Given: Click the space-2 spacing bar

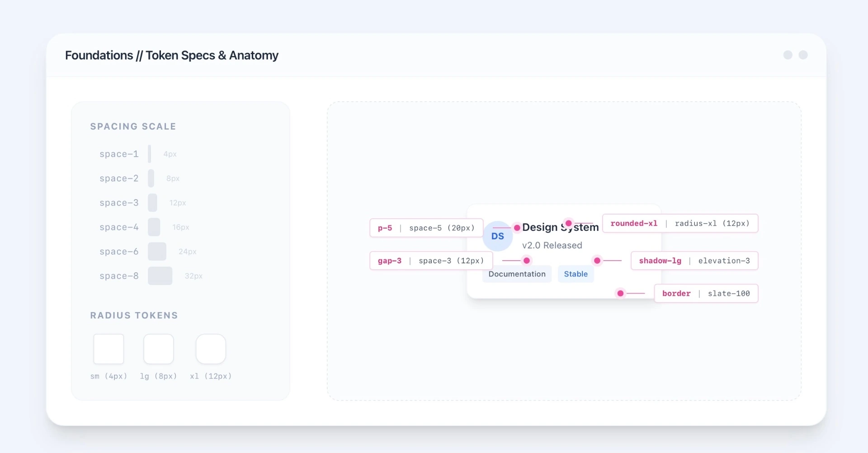Looking at the screenshot, I should coord(151,178).
